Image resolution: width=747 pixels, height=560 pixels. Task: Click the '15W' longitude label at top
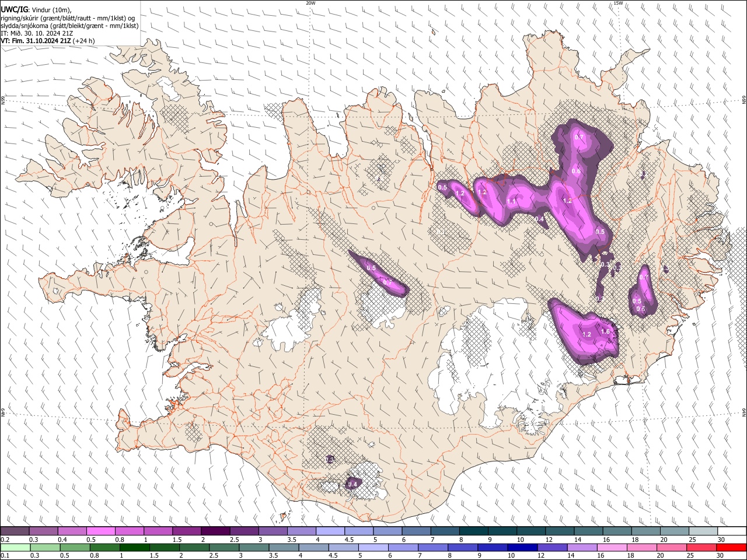coord(618,3)
